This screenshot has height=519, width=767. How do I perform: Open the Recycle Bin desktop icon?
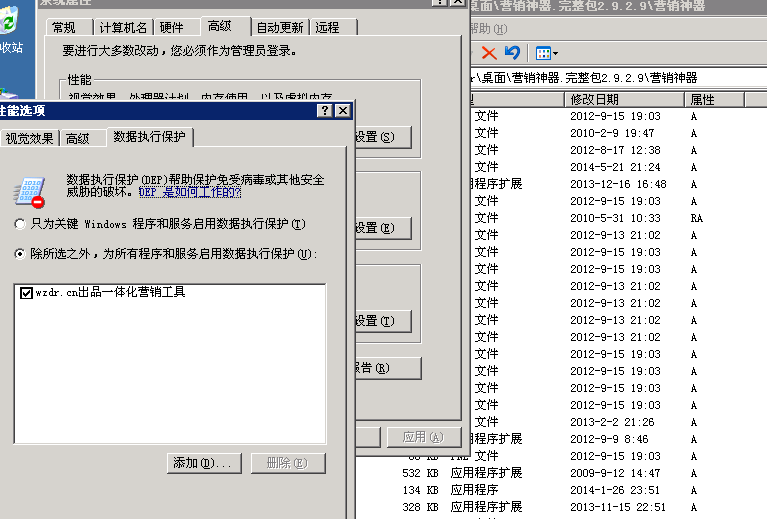[x=11, y=30]
